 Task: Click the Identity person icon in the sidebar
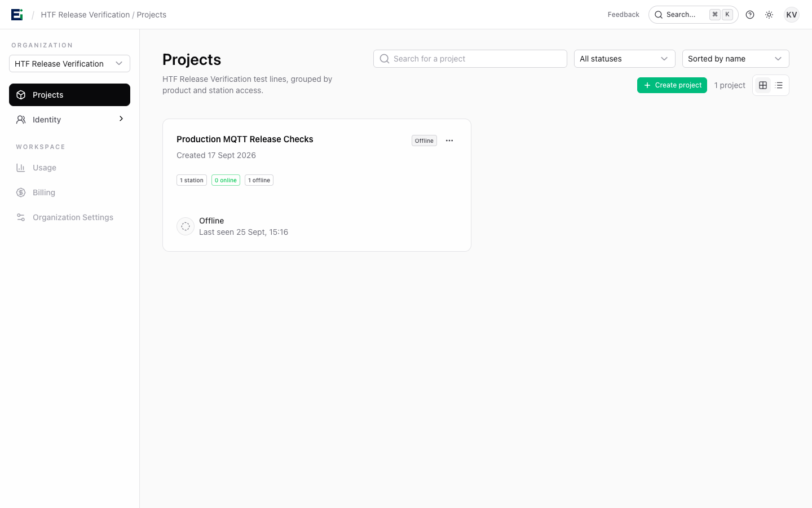(21, 120)
